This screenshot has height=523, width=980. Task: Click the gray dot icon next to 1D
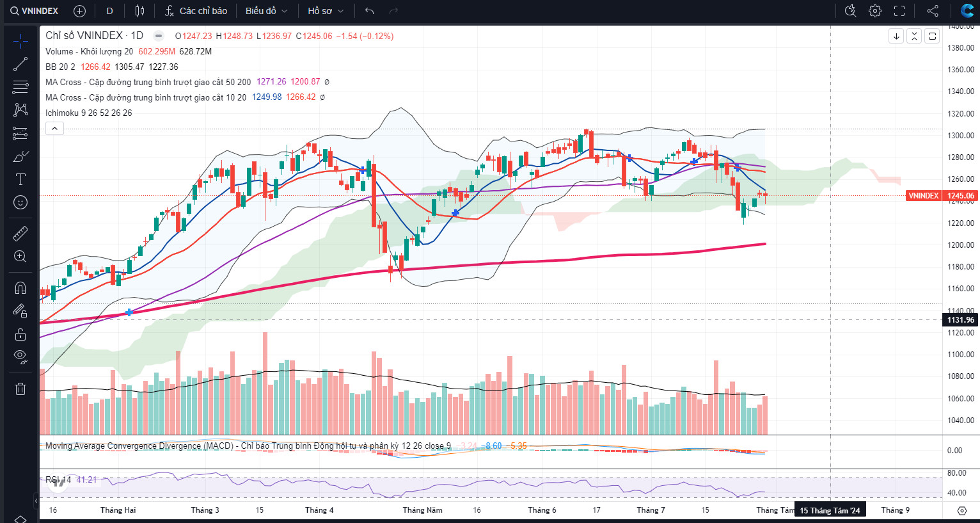pyautogui.click(x=159, y=36)
